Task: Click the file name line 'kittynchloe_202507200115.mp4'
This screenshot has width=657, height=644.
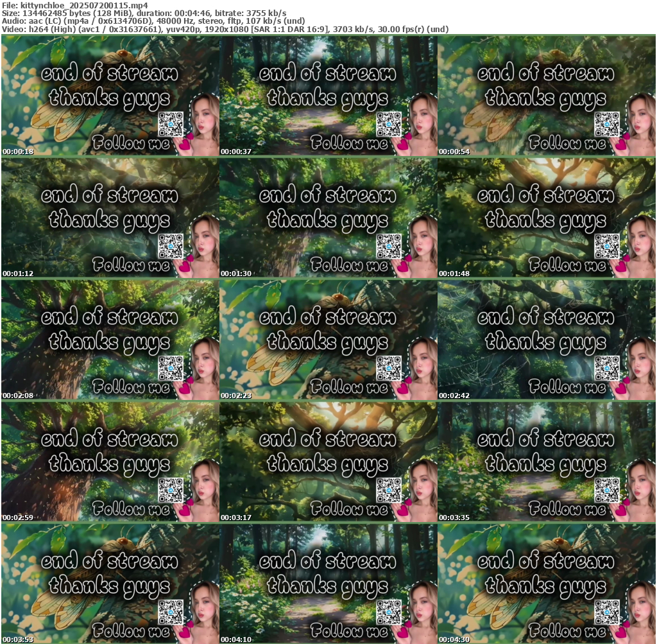Action: tap(75, 5)
